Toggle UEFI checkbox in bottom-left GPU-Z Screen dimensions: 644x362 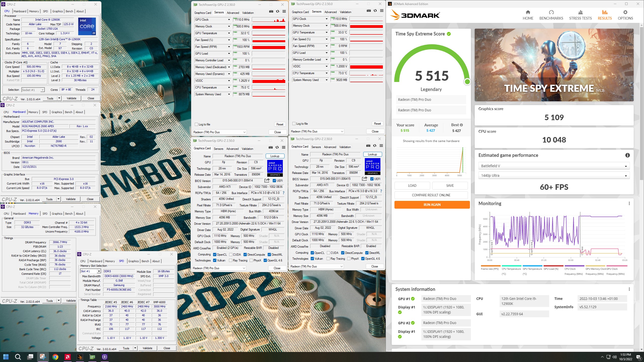coord(274,181)
